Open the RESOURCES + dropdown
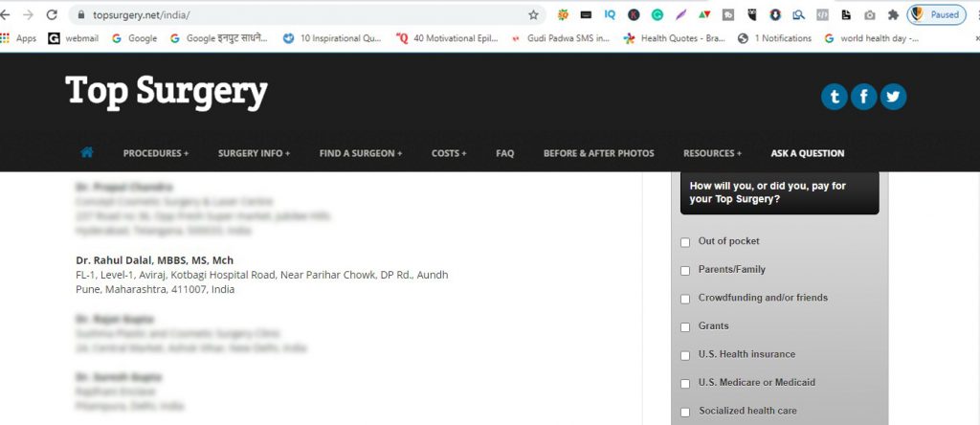 pos(712,153)
